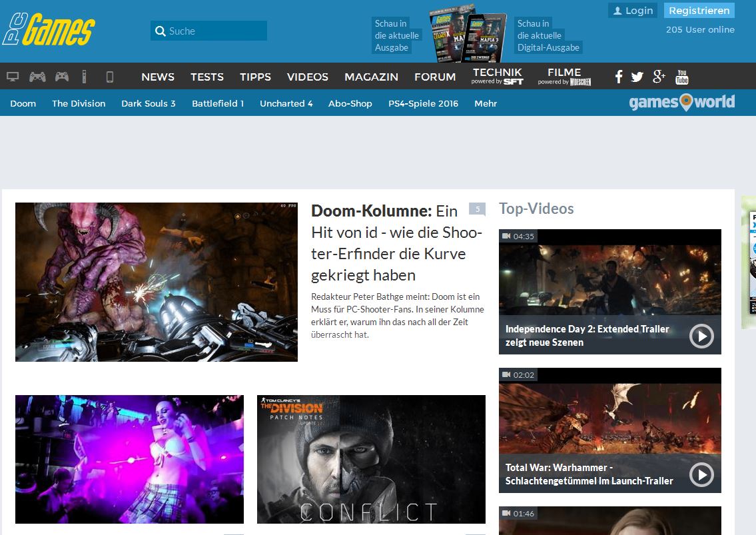Go to the Doom topic link
Image resolution: width=756 pixels, height=535 pixels.
click(23, 103)
